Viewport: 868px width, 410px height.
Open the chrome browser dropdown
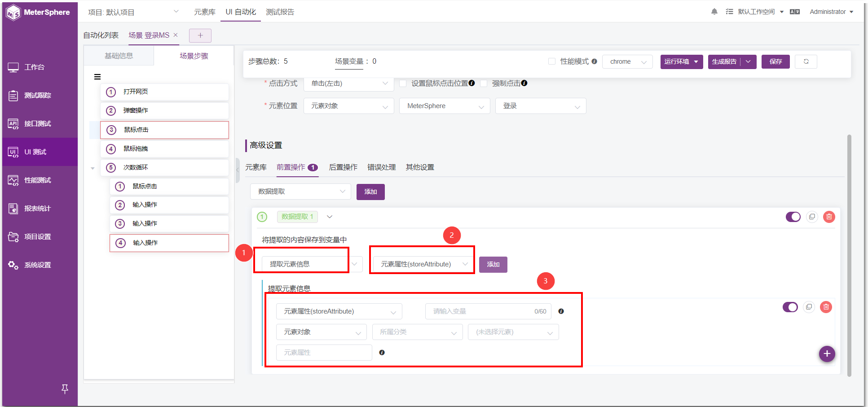[x=627, y=61]
